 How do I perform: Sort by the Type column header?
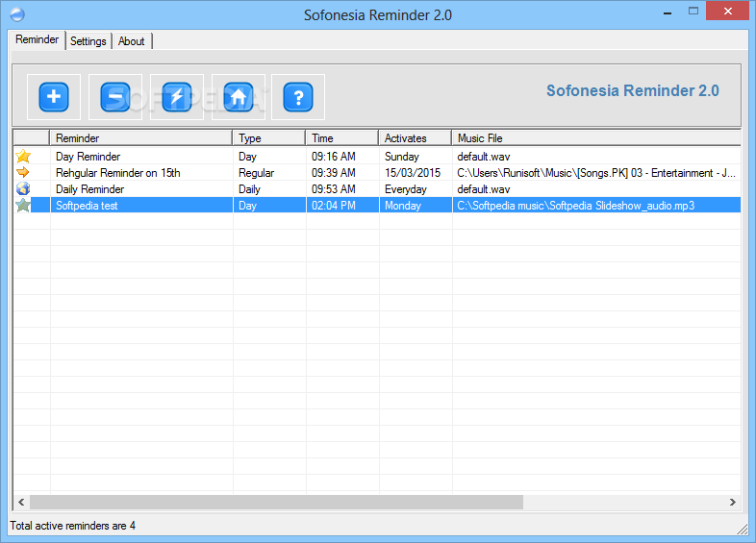(x=269, y=138)
